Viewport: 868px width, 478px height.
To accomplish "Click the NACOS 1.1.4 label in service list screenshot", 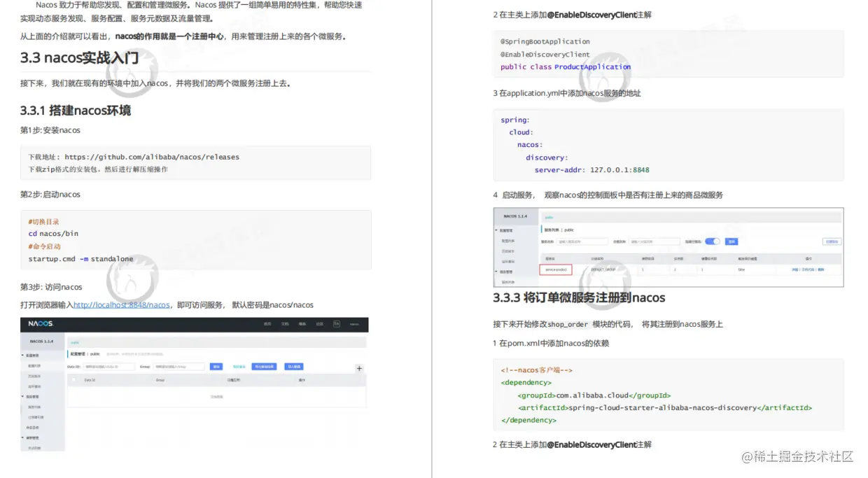I will (x=515, y=216).
